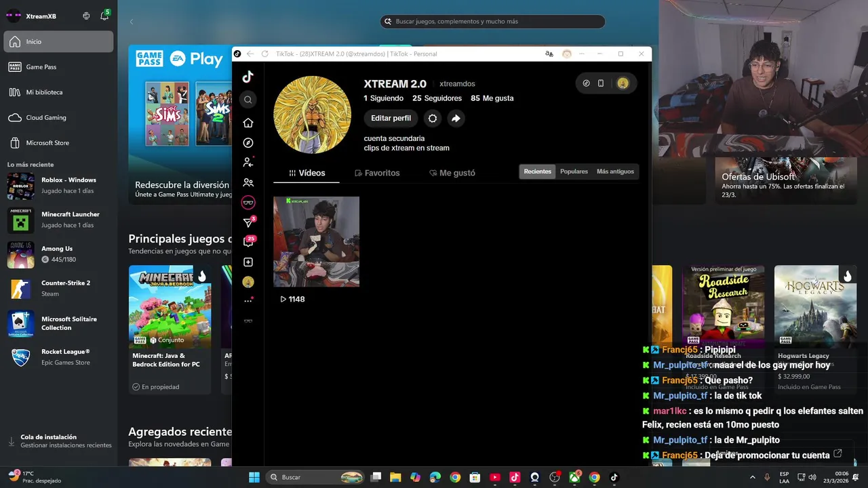Open Minecraft Java & Bedrock game card
The width and height of the screenshot is (868, 488).
point(170,329)
